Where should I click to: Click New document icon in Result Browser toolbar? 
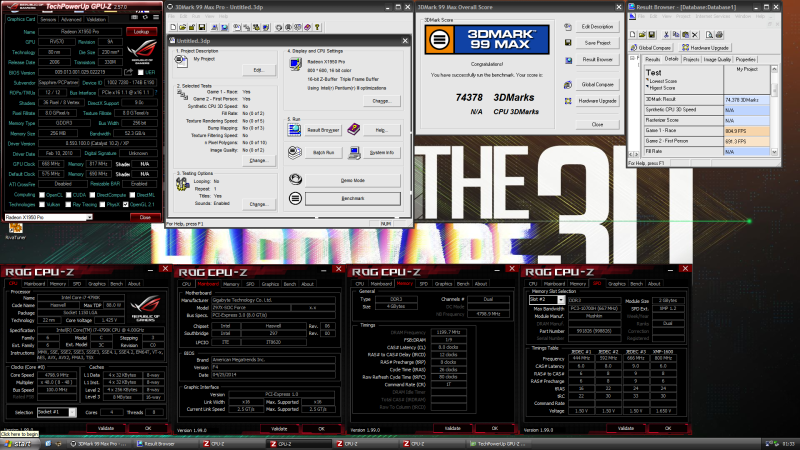coord(633,35)
